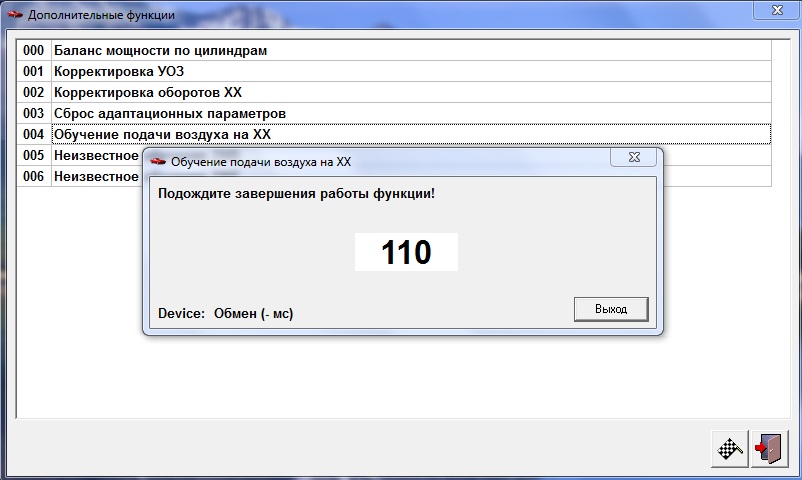
Task: Click the Подождите завершения работы функции message
Action: [296, 193]
